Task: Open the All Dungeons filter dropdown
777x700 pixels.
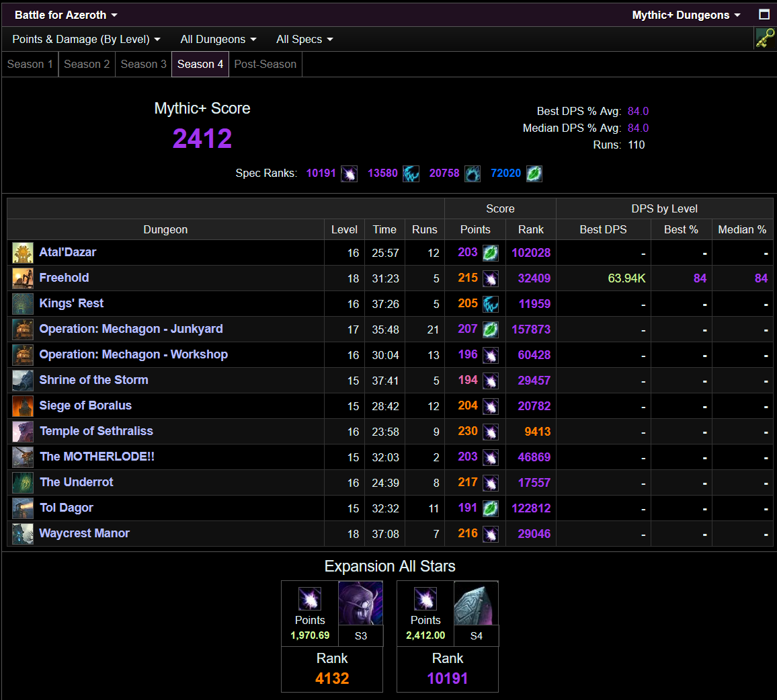Action: pos(218,39)
